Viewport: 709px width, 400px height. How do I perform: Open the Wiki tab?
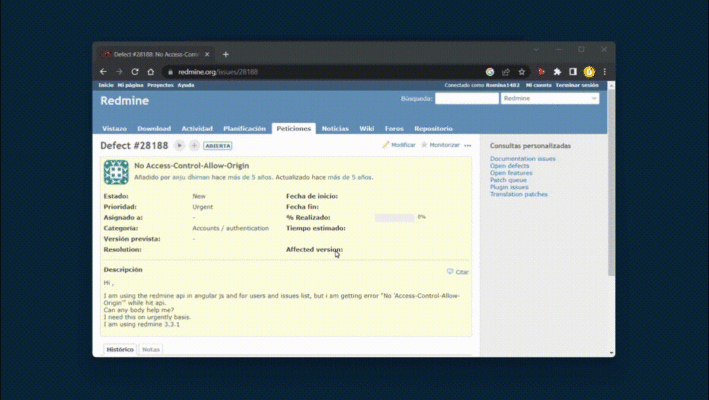point(367,129)
